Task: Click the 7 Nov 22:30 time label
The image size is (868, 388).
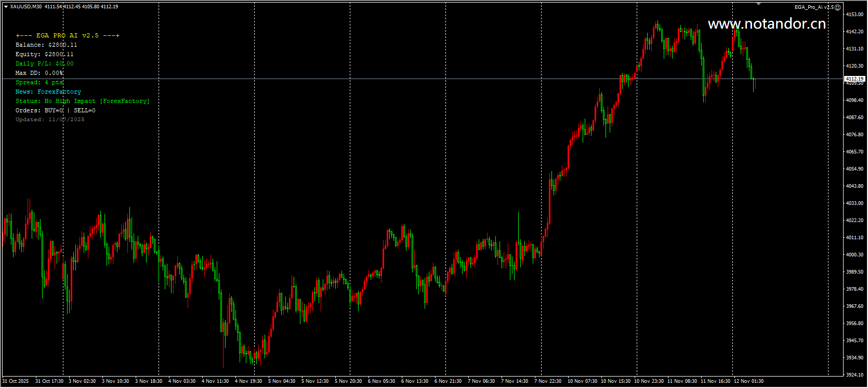Action: 548,381
